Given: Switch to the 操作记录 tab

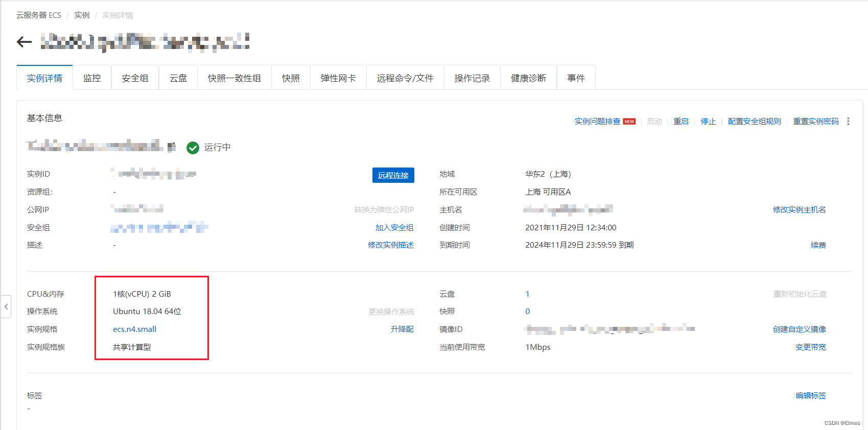Looking at the screenshot, I should pos(472,78).
